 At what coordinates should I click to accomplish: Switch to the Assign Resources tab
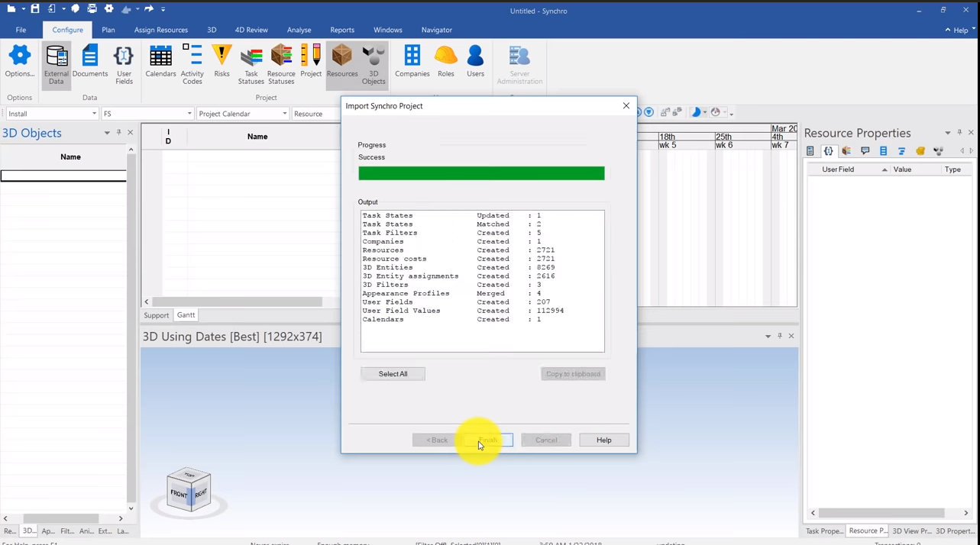(x=161, y=30)
